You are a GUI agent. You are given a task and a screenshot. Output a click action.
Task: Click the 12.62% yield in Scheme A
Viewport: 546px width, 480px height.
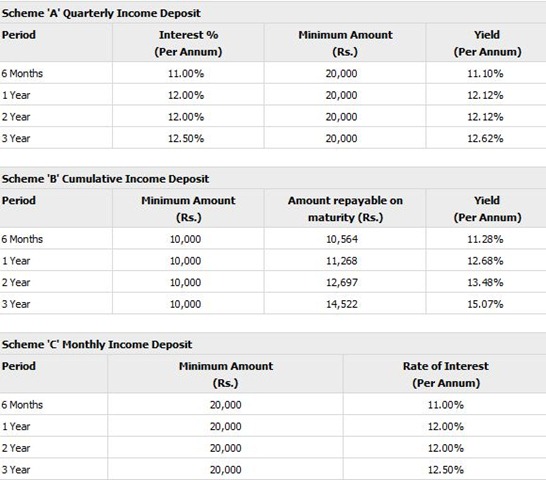tap(485, 138)
